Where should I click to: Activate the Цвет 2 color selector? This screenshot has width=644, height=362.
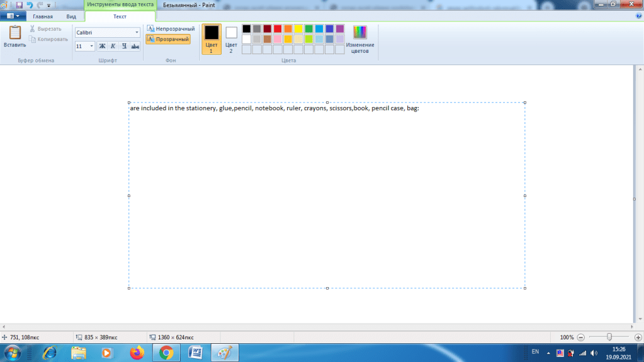click(231, 38)
